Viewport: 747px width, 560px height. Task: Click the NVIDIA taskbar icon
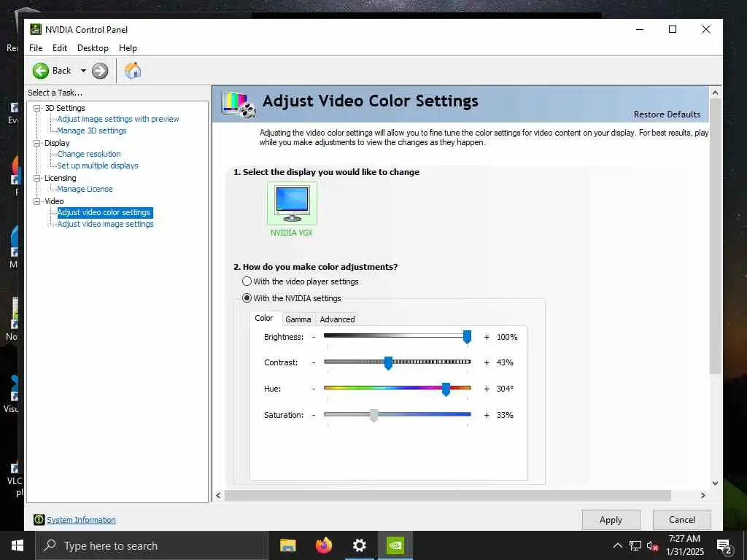(395, 545)
